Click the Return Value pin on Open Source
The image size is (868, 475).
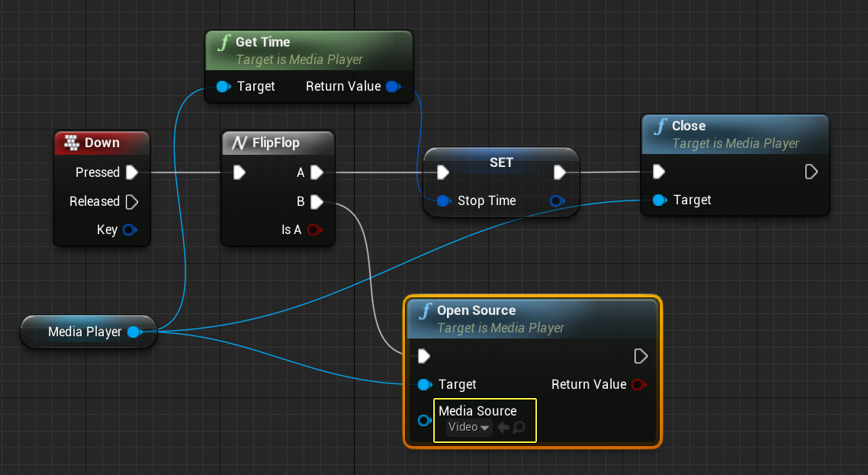click(x=639, y=385)
